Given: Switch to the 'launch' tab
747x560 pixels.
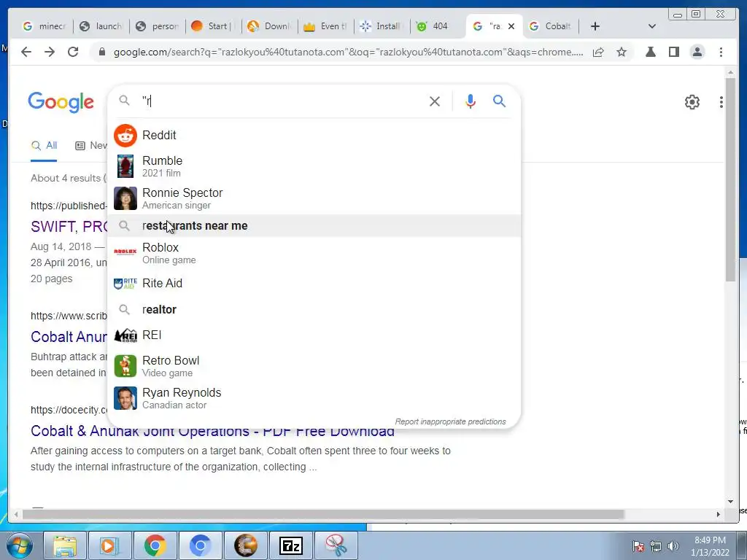Looking at the screenshot, I should tap(101, 26).
